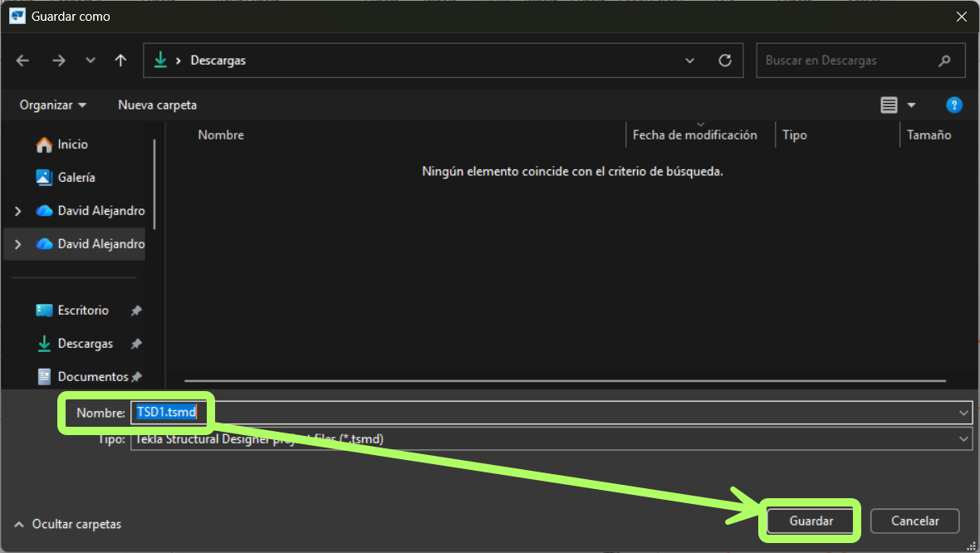Sort by the Tamaño column header

coord(929,135)
